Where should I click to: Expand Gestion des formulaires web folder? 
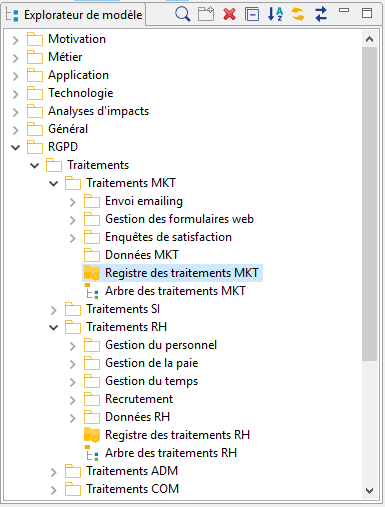(73, 220)
